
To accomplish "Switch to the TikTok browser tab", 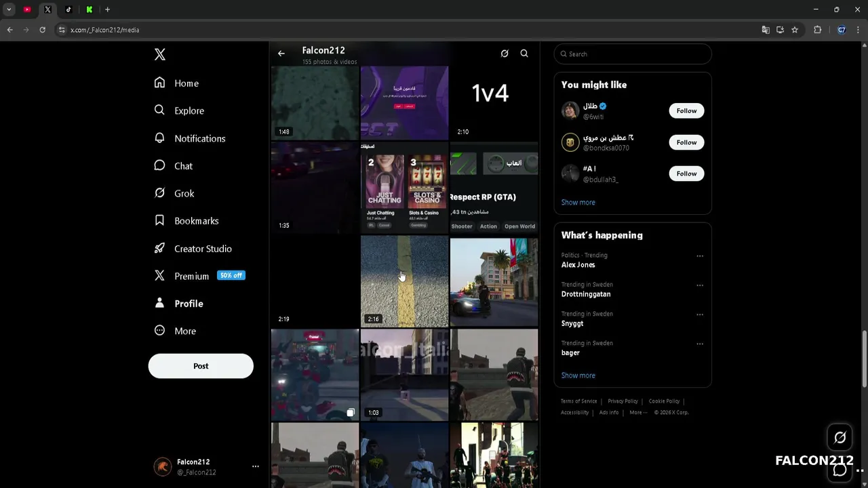I will point(68,9).
